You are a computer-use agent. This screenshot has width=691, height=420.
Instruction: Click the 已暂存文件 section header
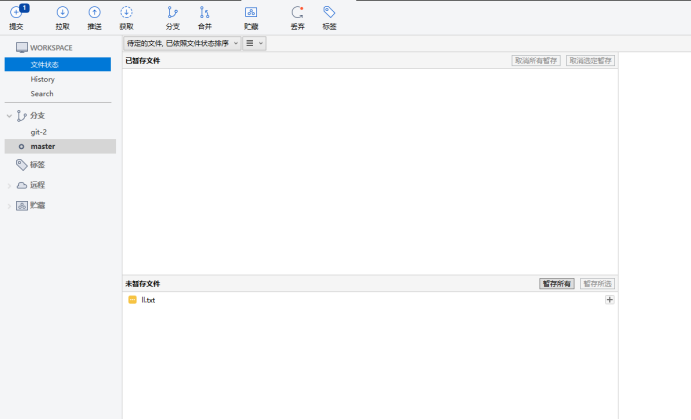pos(143,60)
